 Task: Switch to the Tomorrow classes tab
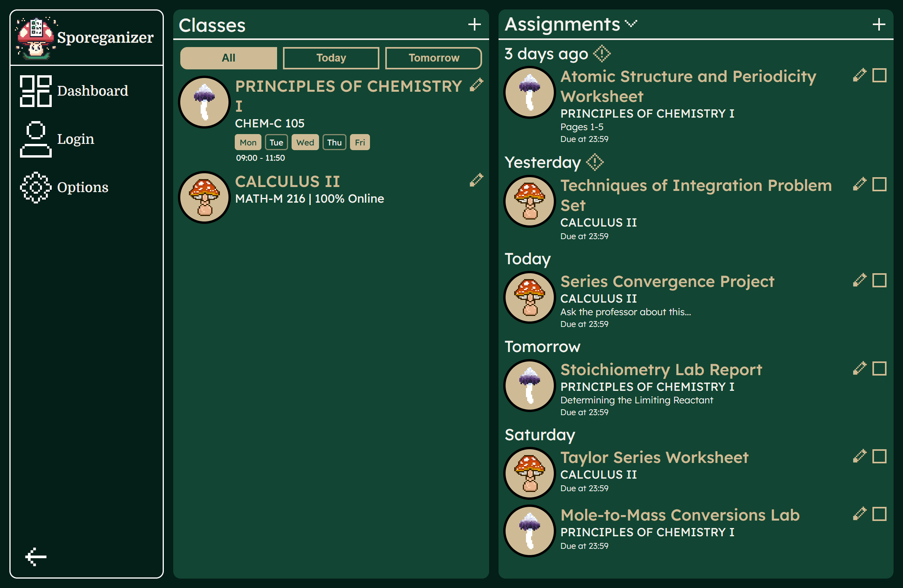tap(433, 58)
